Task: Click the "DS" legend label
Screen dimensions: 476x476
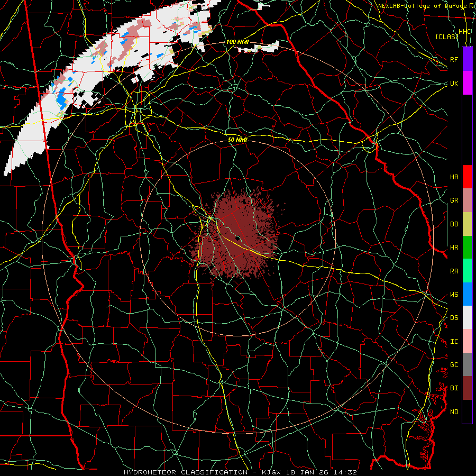Action: coord(454,318)
